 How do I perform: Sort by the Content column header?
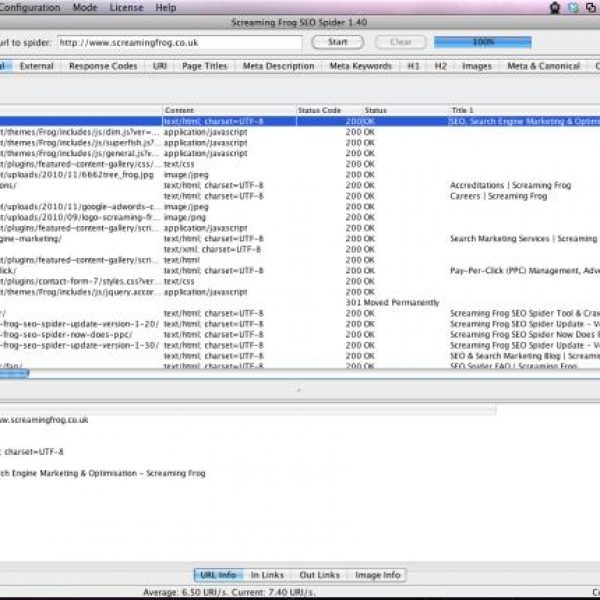[229, 110]
